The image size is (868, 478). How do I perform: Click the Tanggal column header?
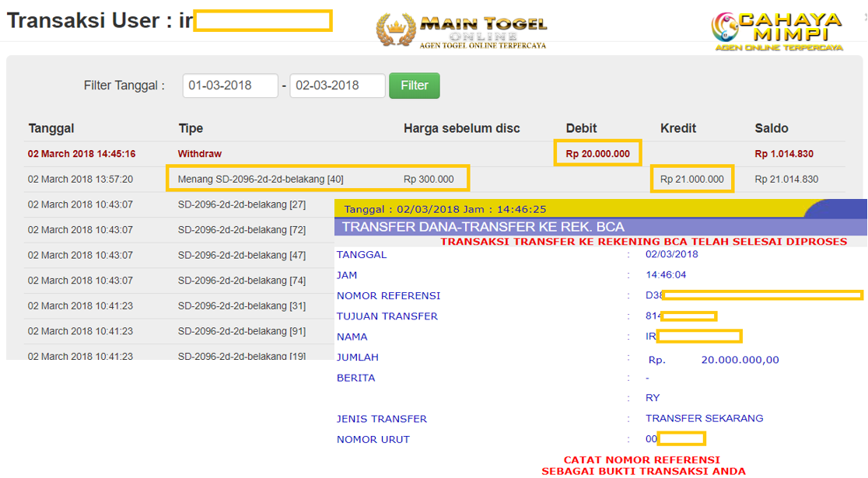pos(51,128)
